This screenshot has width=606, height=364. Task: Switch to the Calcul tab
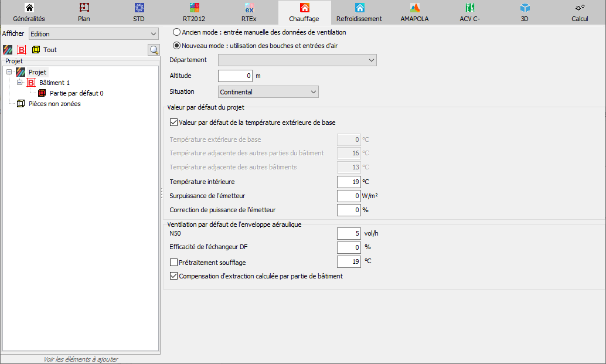tap(580, 12)
